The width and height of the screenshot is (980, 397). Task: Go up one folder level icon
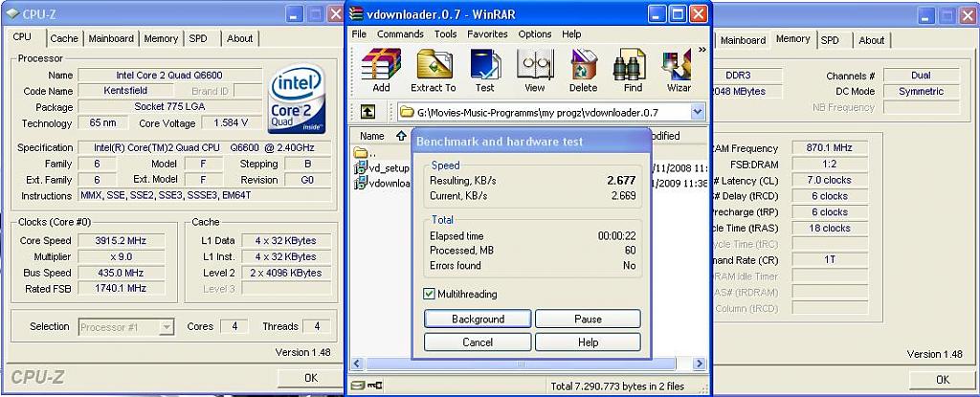pyautogui.click(x=368, y=112)
